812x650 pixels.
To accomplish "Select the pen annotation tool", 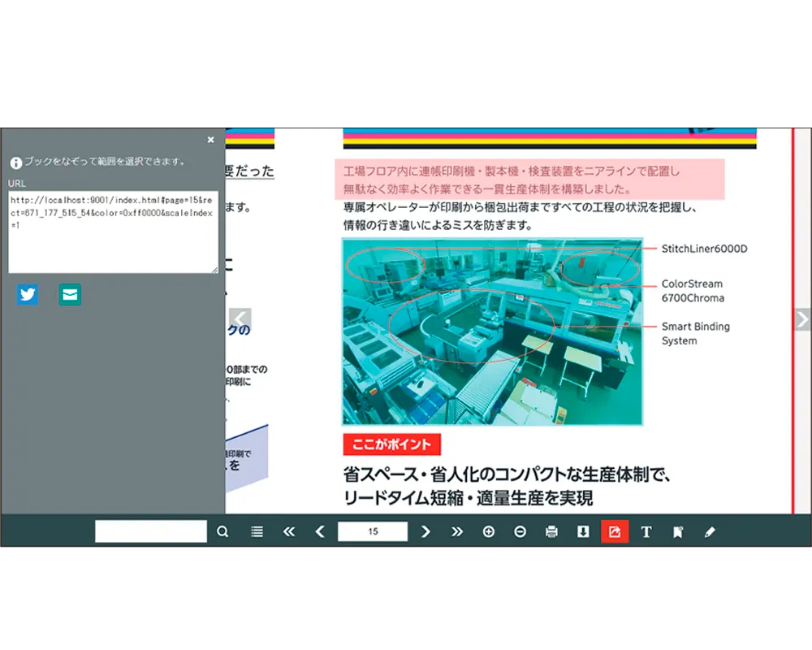I will [710, 532].
